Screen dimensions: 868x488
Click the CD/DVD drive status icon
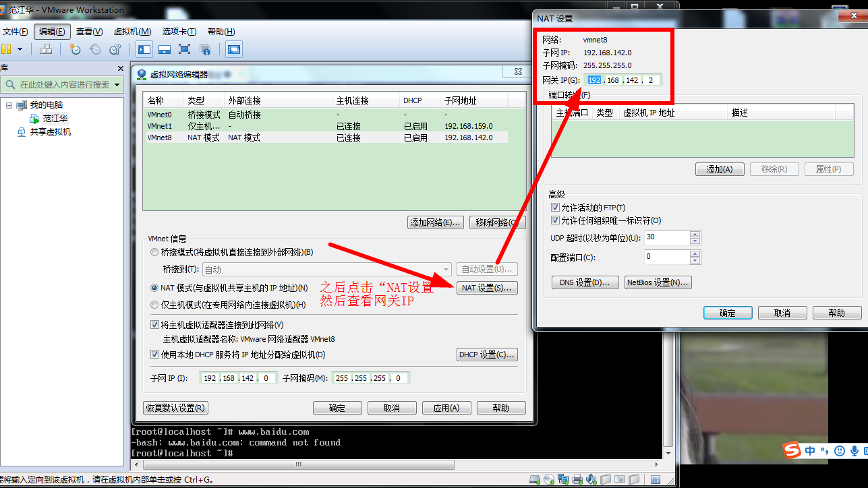[549, 480]
